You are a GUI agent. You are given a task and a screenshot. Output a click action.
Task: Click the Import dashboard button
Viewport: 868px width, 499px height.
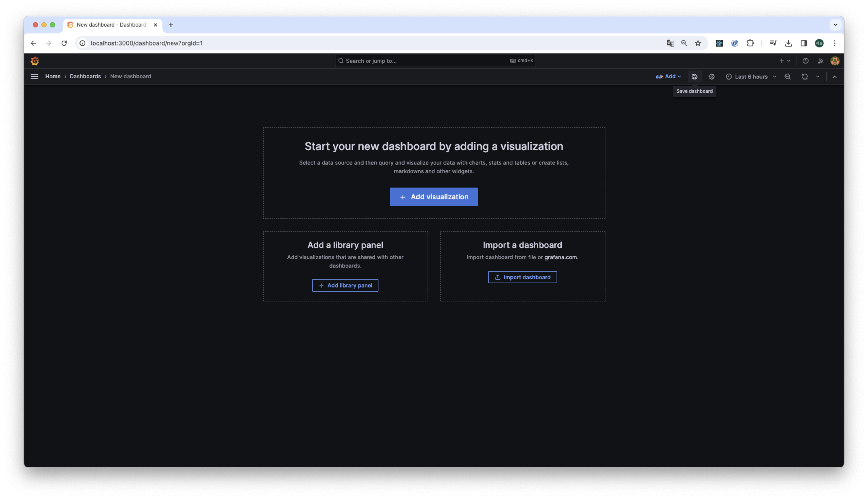[x=522, y=277]
